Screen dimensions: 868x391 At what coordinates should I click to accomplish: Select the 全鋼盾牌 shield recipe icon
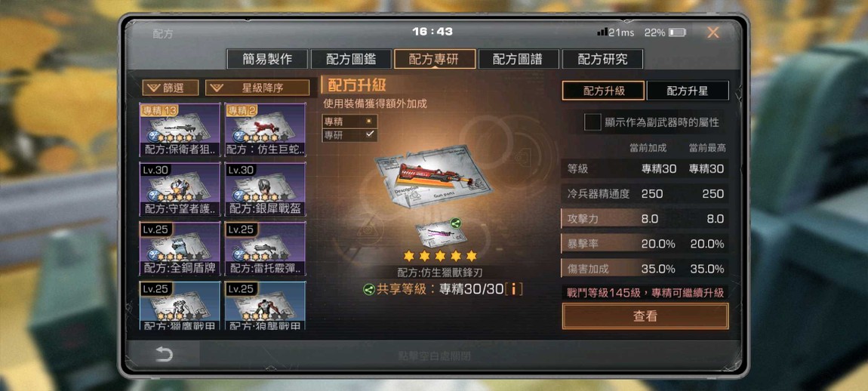click(x=180, y=248)
